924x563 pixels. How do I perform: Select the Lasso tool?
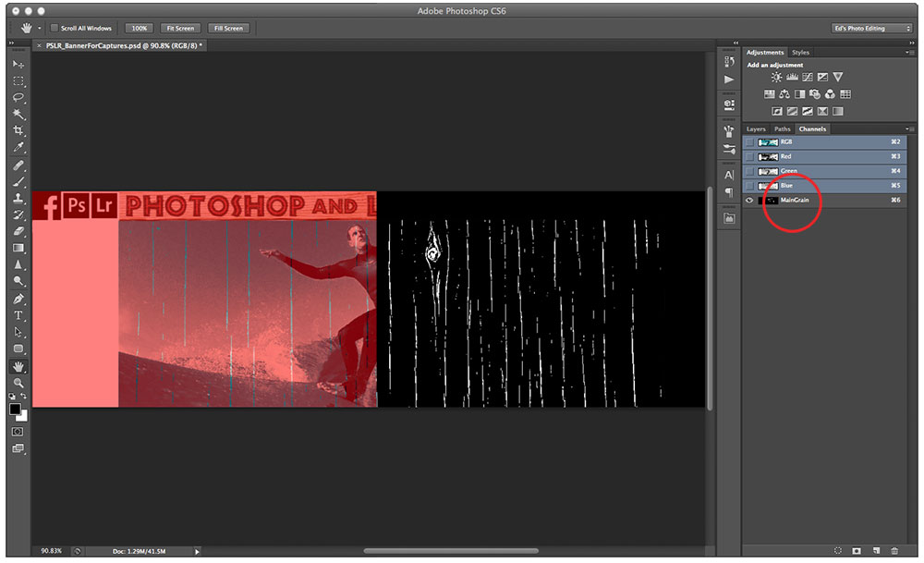pos(18,97)
